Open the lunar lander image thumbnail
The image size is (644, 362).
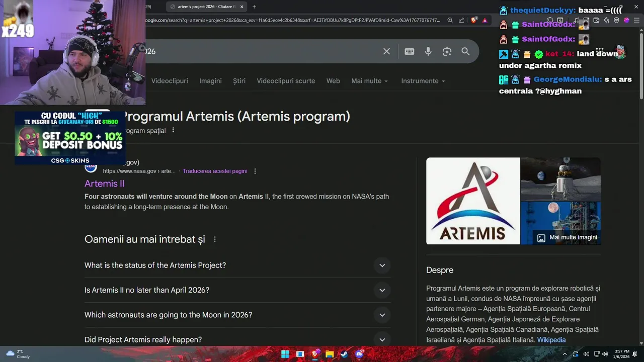(x=560, y=179)
